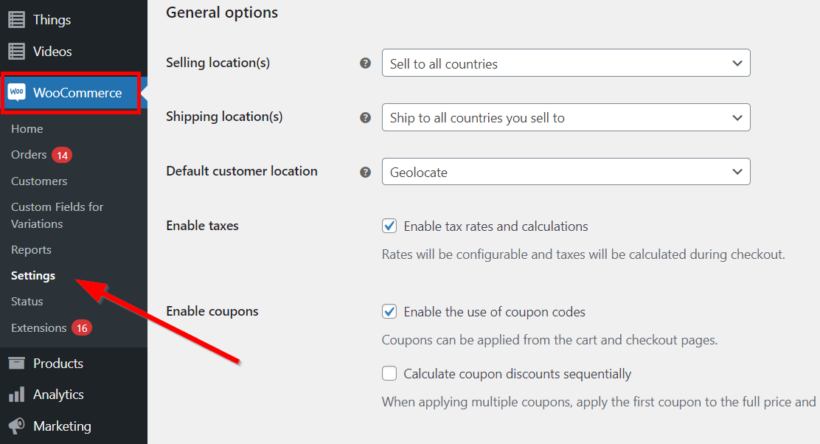
Task: Open the Extensions submenu page
Action: [39, 328]
